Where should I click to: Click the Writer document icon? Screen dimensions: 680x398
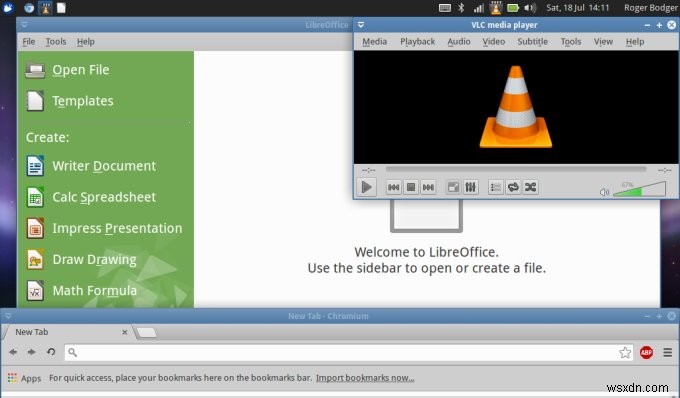click(35, 166)
